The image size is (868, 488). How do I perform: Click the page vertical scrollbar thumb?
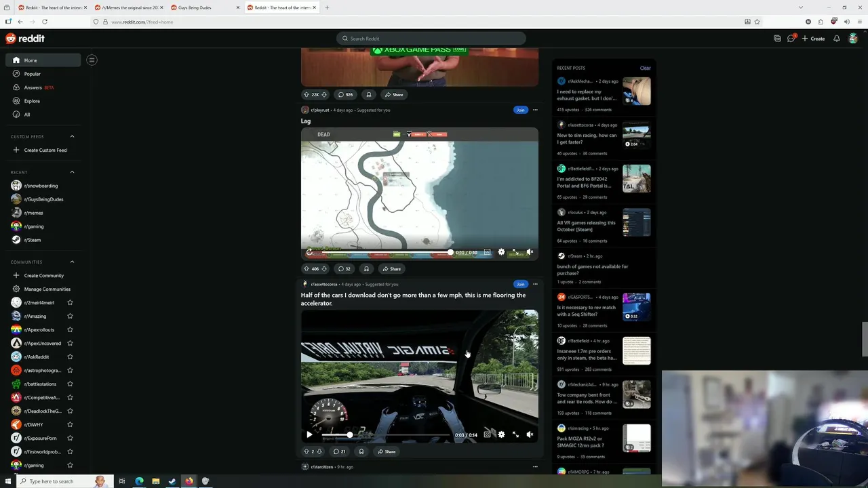coord(865,339)
